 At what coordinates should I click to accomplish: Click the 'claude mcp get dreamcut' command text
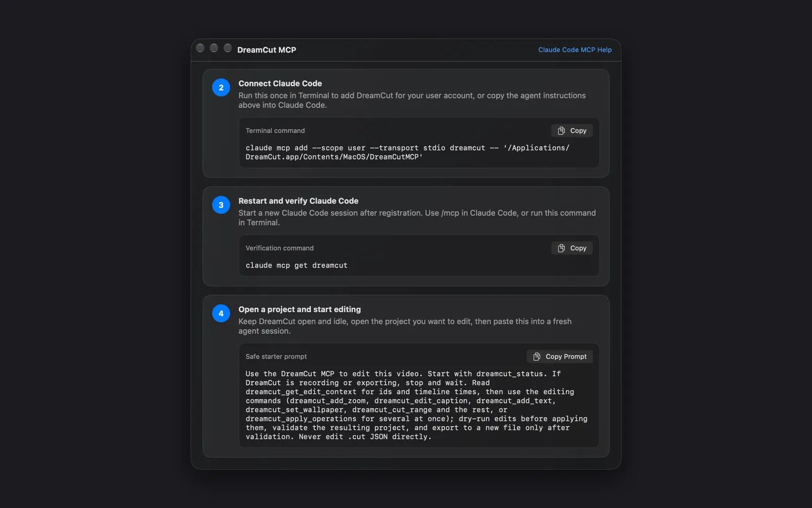coord(296,265)
